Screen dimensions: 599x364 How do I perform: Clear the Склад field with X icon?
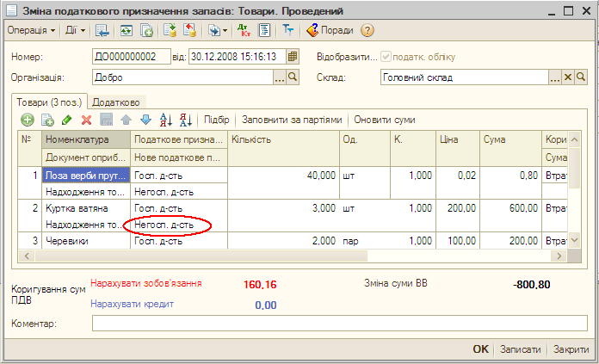(x=568, y=77)
